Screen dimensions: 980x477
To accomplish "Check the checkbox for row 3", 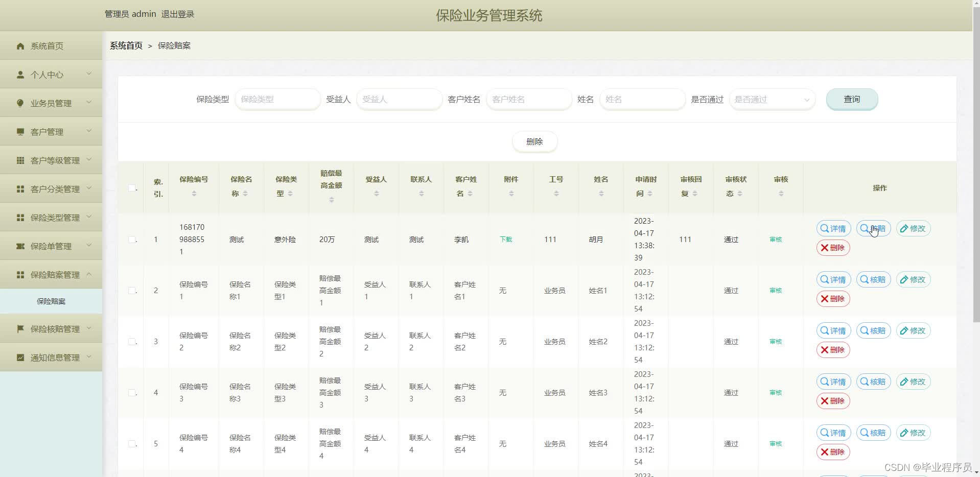I will [132, 342].
